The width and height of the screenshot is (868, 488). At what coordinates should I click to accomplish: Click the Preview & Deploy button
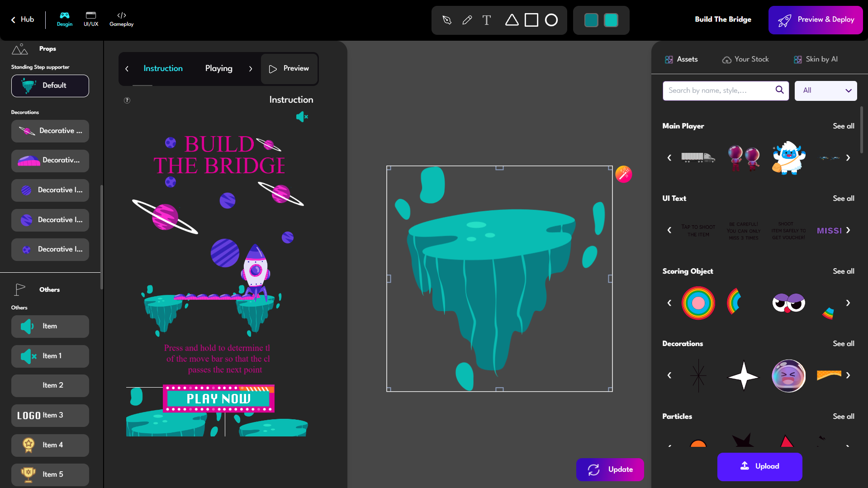coord(815,20)
